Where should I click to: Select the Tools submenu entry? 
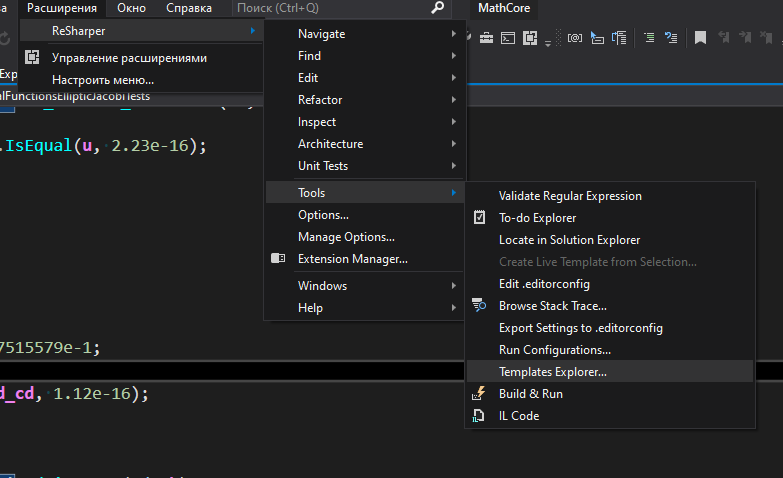tap(365, 193)
